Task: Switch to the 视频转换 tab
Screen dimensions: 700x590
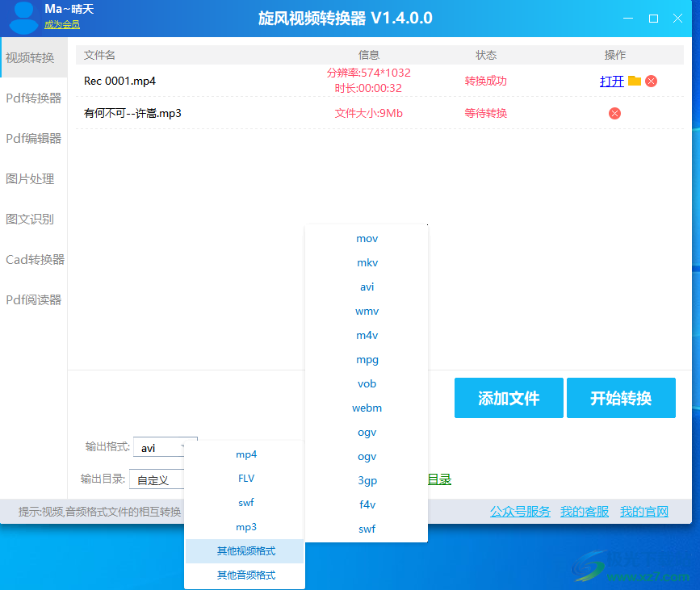Action: pyautogui.click(x=32, y=57)
